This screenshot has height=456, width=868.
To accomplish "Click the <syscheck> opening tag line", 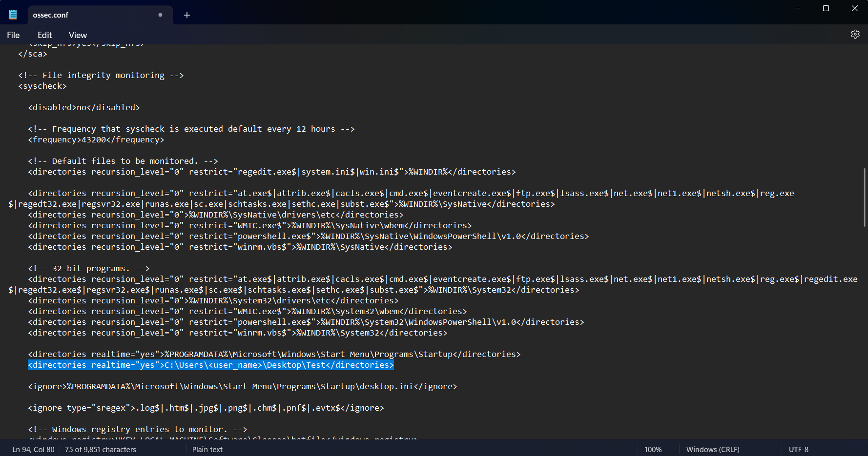I will click(x=42, y=86).
